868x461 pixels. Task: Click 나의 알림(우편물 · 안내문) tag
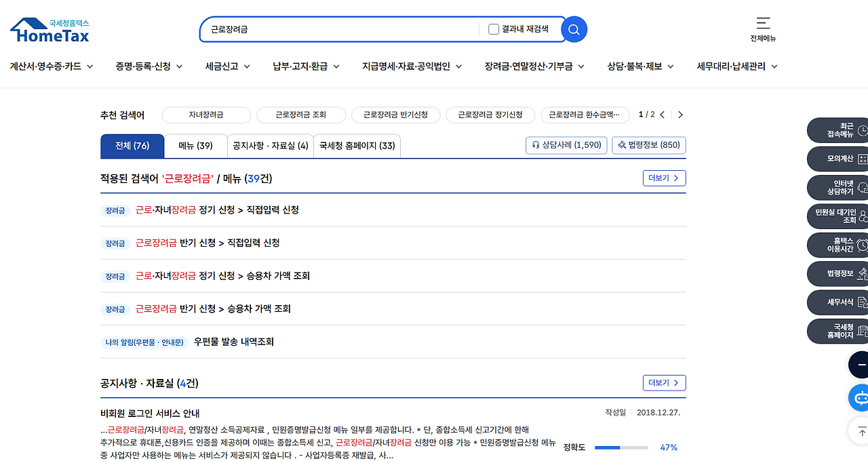pos(144,342)
